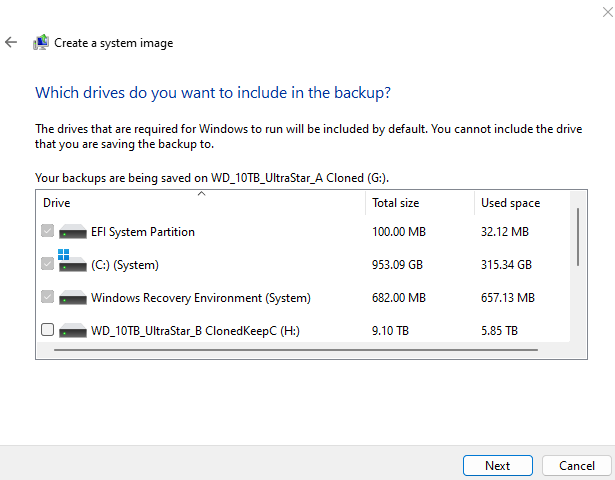
Task: Click the 657.13 MB used space cell
Action: tap(508, 298)
